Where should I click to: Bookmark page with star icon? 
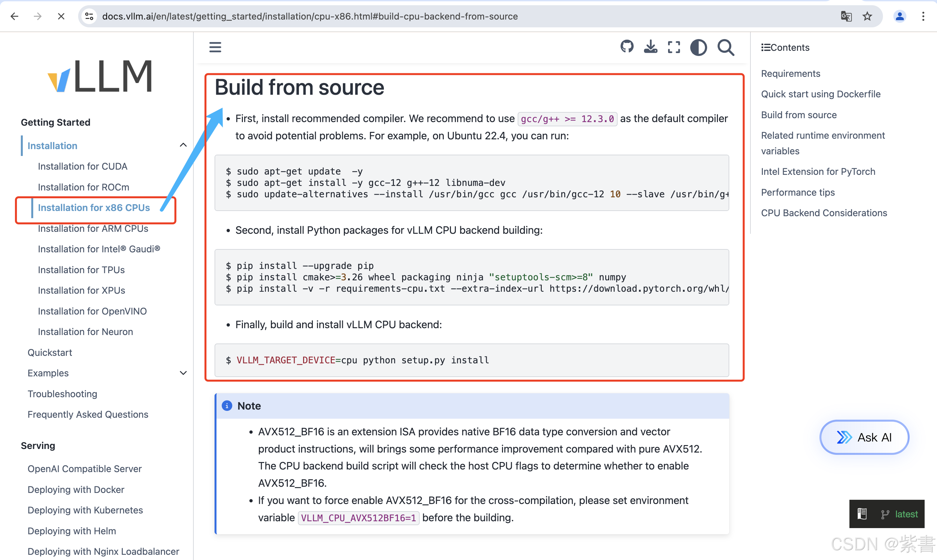point(867,16)
